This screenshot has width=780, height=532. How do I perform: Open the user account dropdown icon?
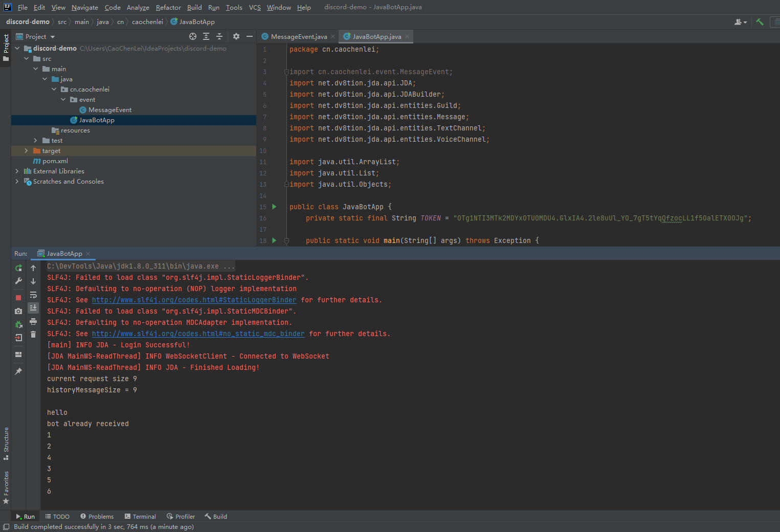pos(741,22)
